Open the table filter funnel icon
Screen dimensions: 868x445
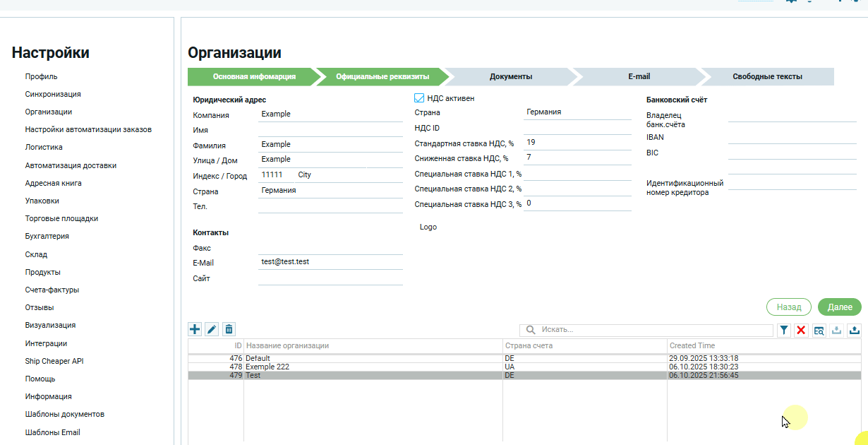coord(784,330)
